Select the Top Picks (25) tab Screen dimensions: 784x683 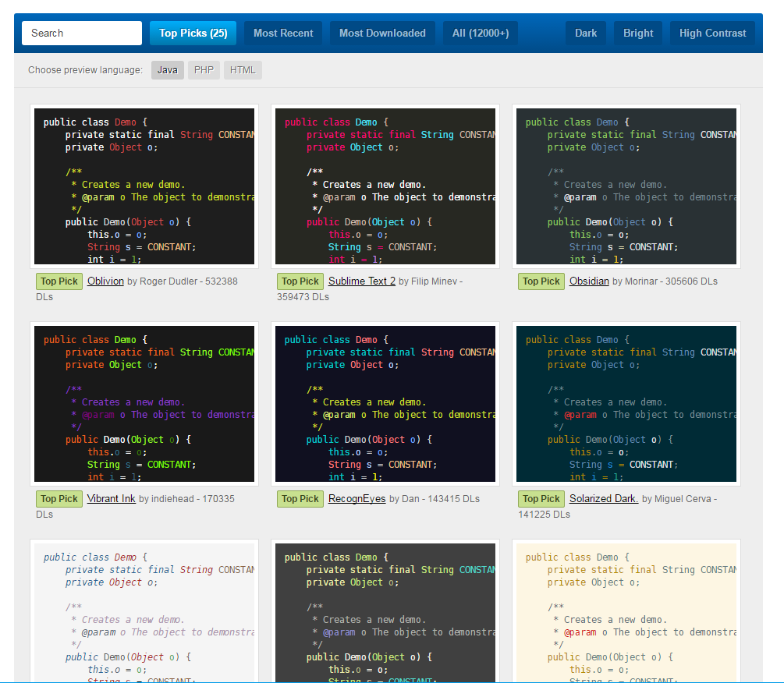coord(193,33)
